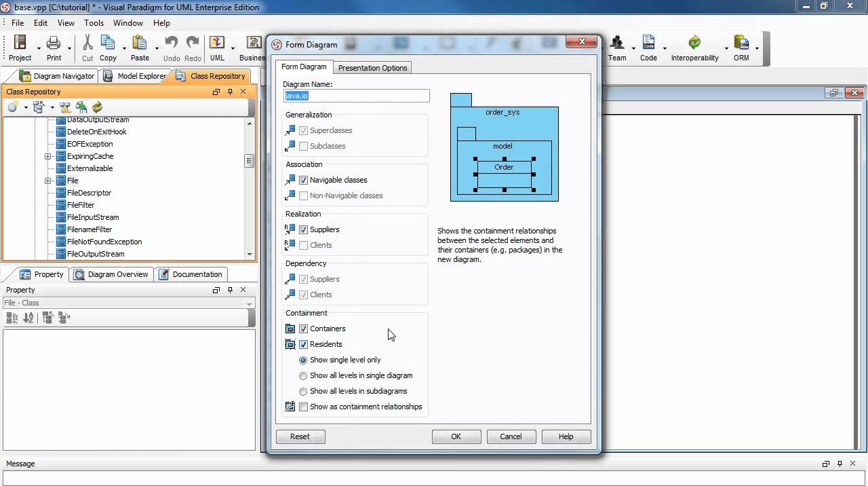Open the Print button dropdown arrow
This screenshot has height=486, width=868.
click(x=70, y=48)
